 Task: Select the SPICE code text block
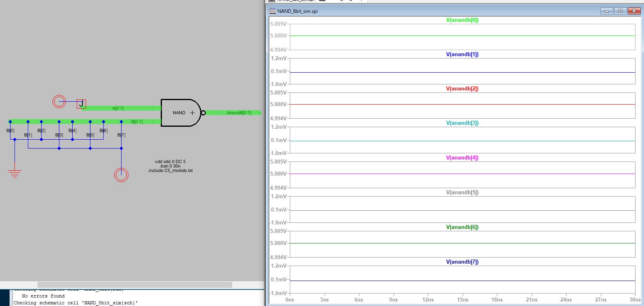coord(170,166)
